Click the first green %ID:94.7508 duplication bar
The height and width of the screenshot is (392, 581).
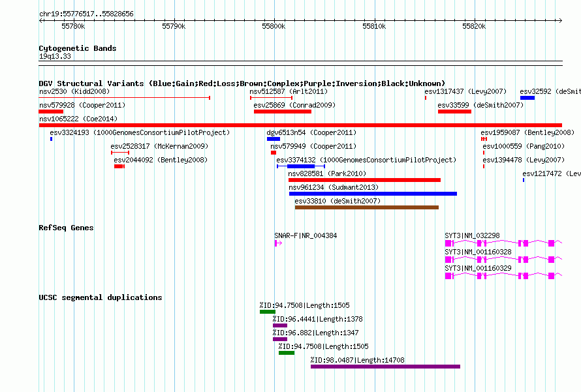[268, 312]
